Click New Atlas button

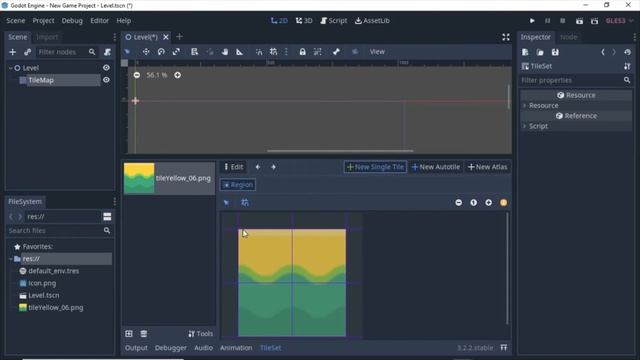click(x=488, y=167)
